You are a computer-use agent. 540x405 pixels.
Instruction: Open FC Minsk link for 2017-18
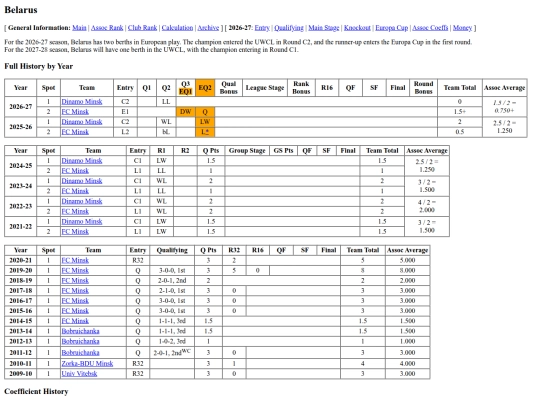(75, 291)
